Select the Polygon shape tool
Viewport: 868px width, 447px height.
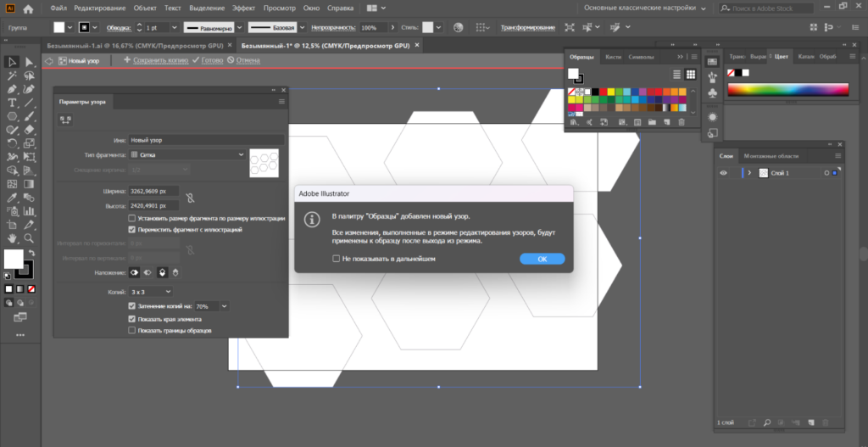click(x=12, y=116)
